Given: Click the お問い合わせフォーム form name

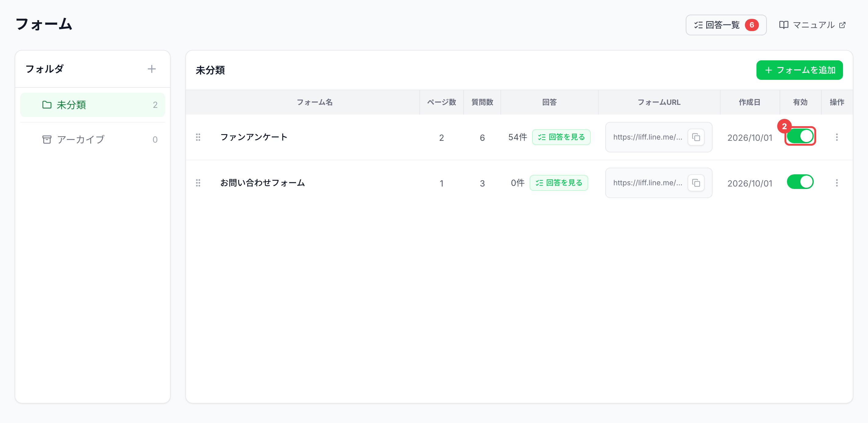Looking at the screenshot, I should point(262,183).
